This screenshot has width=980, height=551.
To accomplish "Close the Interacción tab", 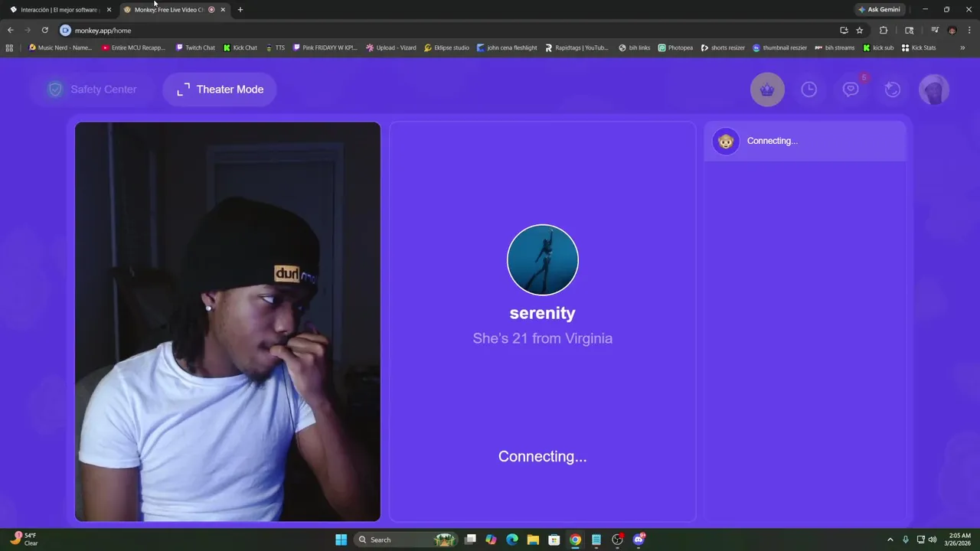I will coord(109,10).
